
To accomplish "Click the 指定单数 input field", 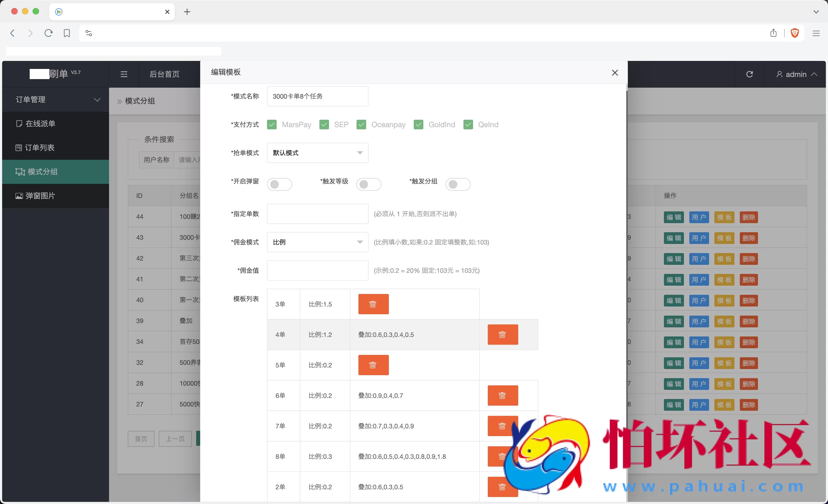I will [x=317, y=214].
